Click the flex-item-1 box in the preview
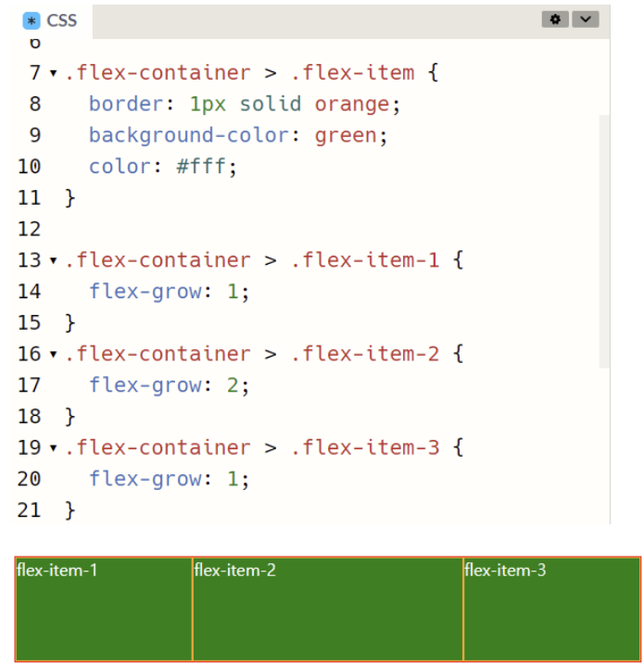644x666 pixels. coord(104,609)
